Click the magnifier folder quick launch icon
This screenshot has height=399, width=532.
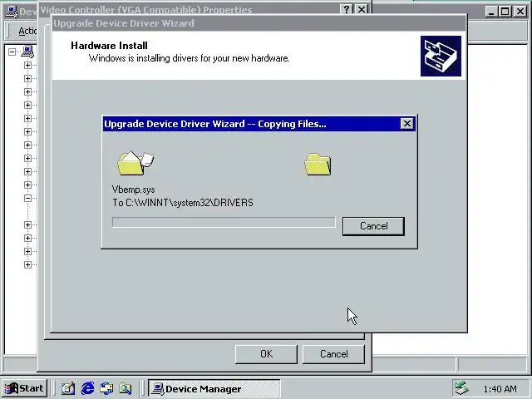(x=126, y=388)
